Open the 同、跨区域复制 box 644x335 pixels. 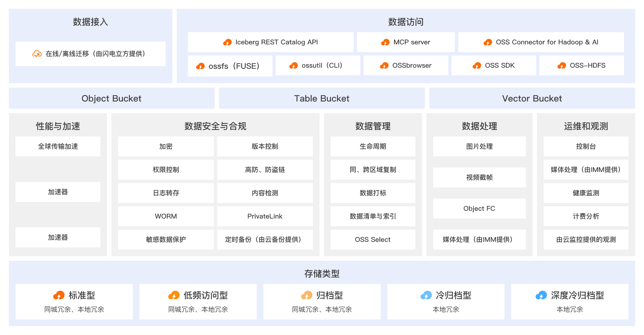coord(373,170)
